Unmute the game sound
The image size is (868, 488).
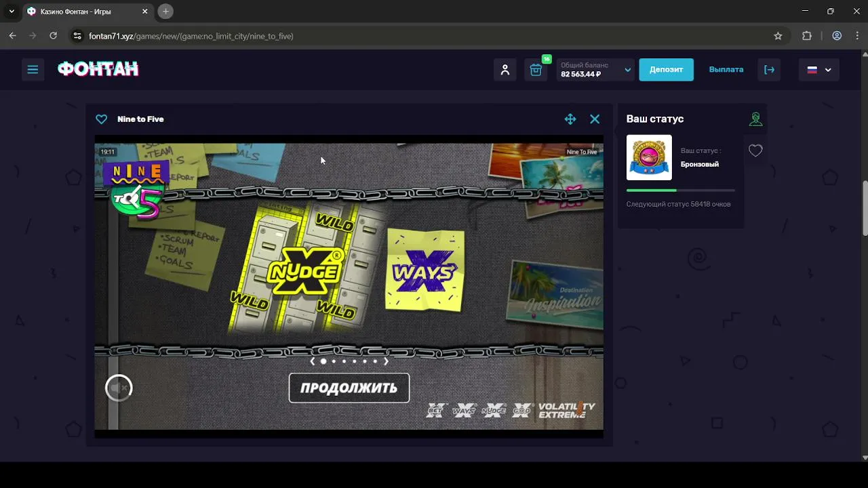pos(119,388)
